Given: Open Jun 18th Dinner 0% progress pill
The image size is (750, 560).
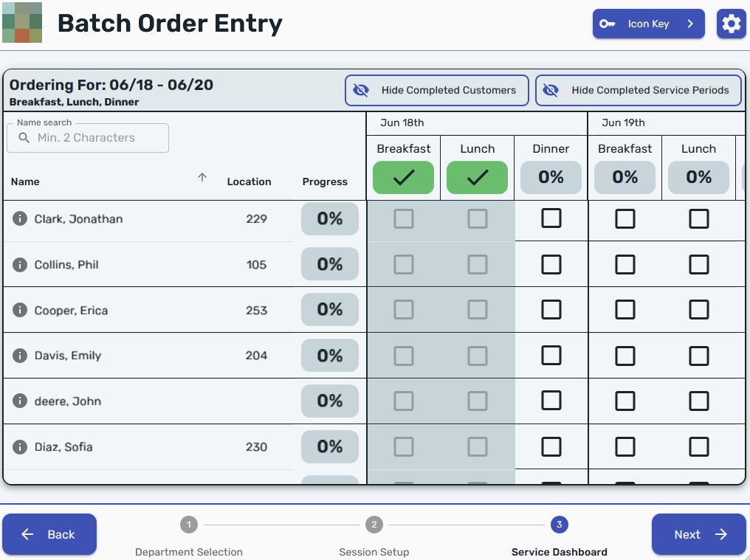Looking at the screenshot, I should click(x=551, y=177).
